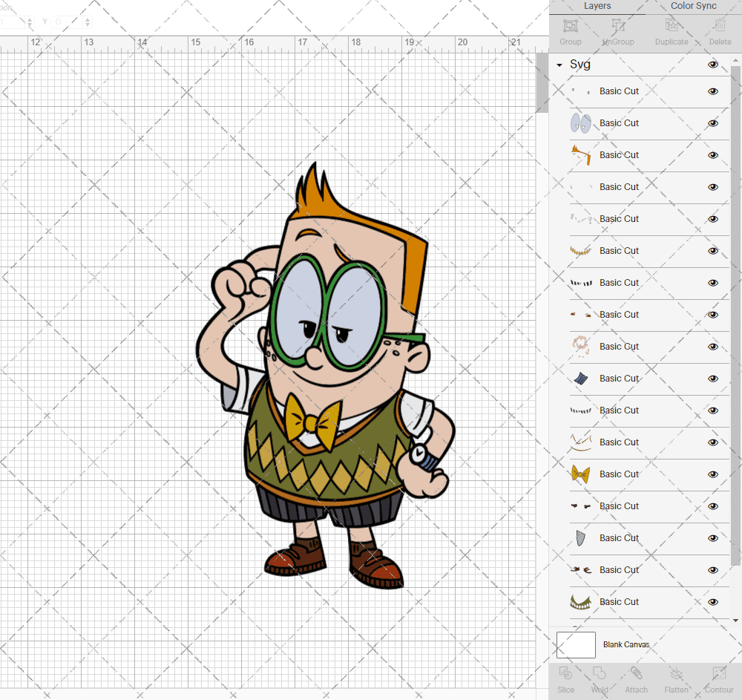The height and width of the screenshot is (700, 742).
Task: Hide the blue watch band Basic Cut layer
Action: tap(712, 379)
